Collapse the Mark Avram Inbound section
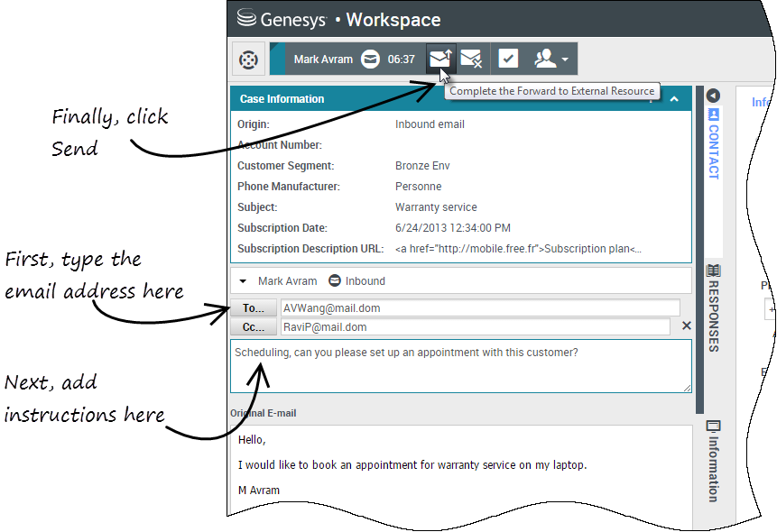 pos(243,281)
